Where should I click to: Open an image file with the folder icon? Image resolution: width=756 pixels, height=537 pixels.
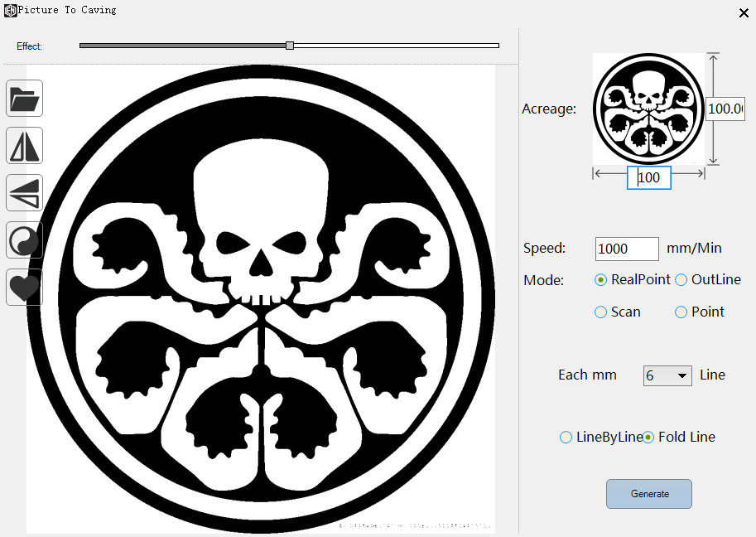pyautogui.click(x=25, y=99)
